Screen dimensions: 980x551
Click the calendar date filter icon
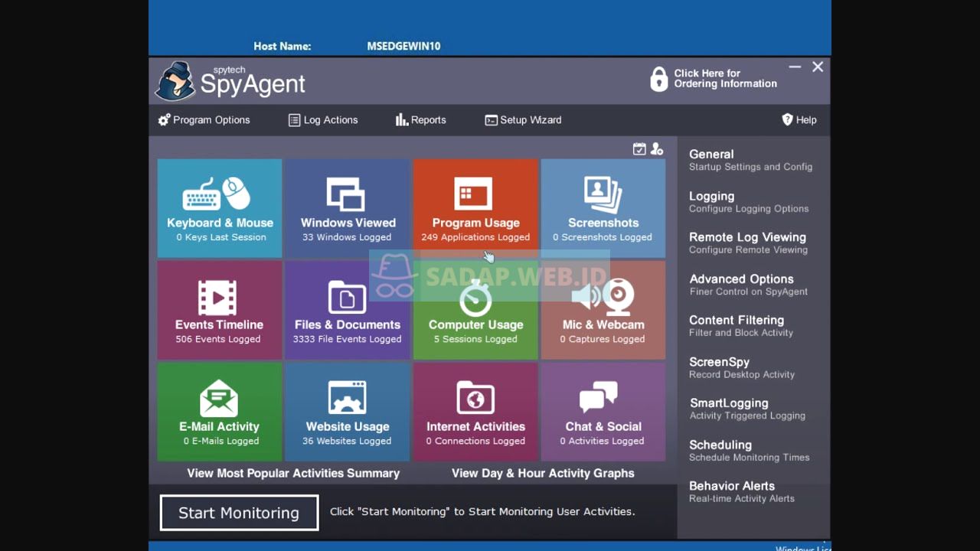[x=639, y=149]
